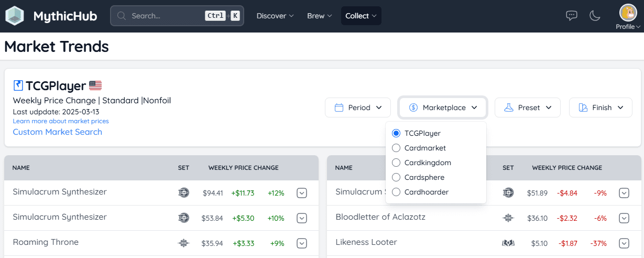Expand the Bloodletter of Aclazotz row
Viewport: 644px width, 258px height.
click(624, 218)
